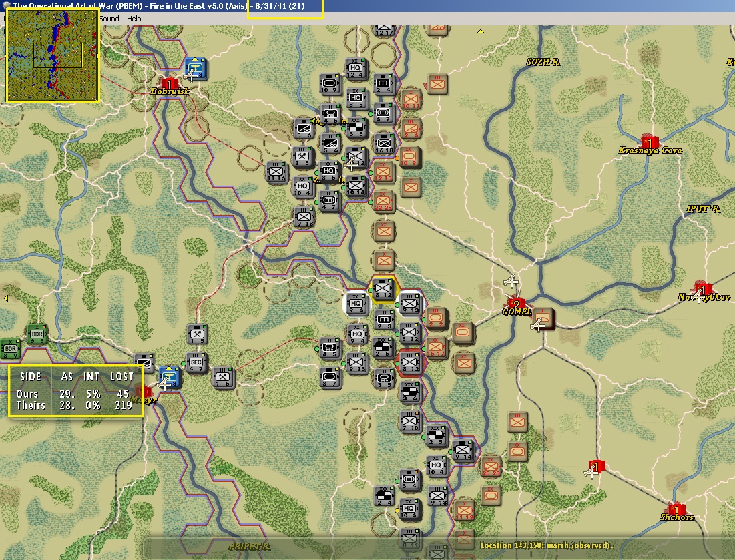Select the white-highlighted infantry 9-13 unit

410,304
